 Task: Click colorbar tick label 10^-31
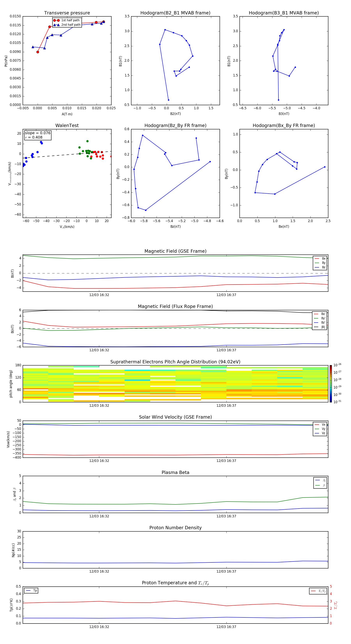[x=337, y=402]
